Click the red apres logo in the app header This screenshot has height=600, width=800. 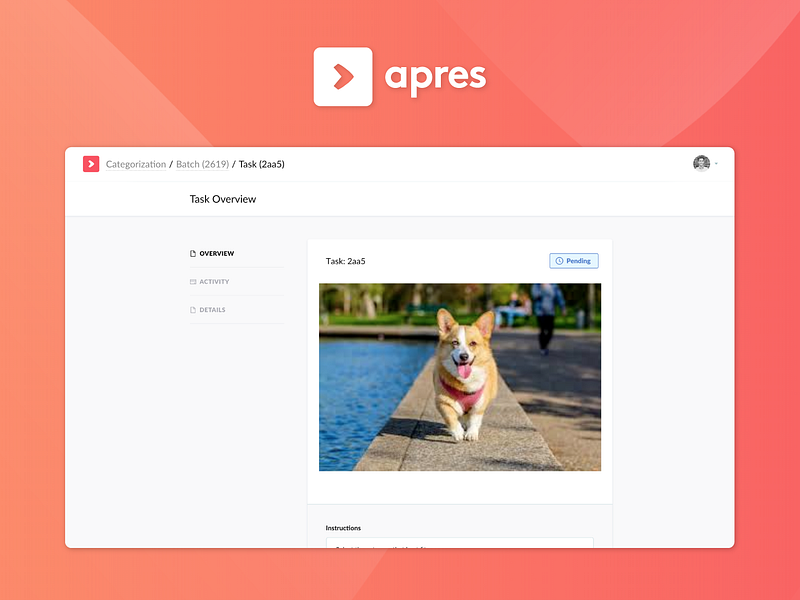coord(91,164)
